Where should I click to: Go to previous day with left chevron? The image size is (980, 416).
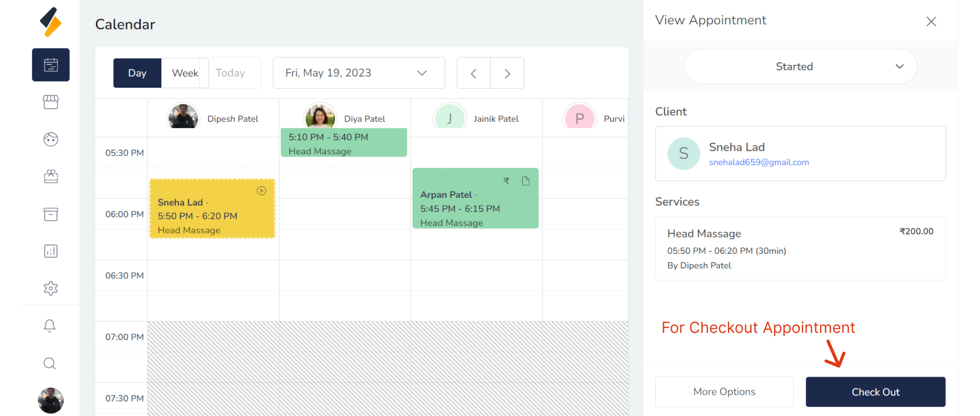(x=474, y=73)
